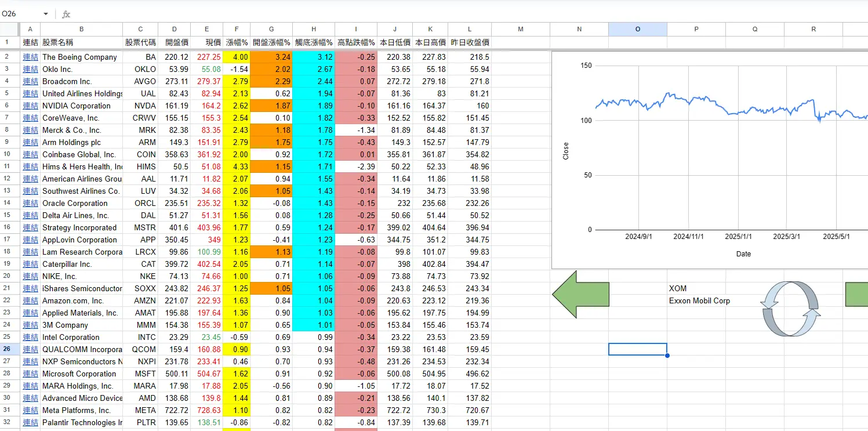Image resolution: width=868 pixels, height=431 pixels.
Task: Select row 26 header
Action: pos(10,349)
